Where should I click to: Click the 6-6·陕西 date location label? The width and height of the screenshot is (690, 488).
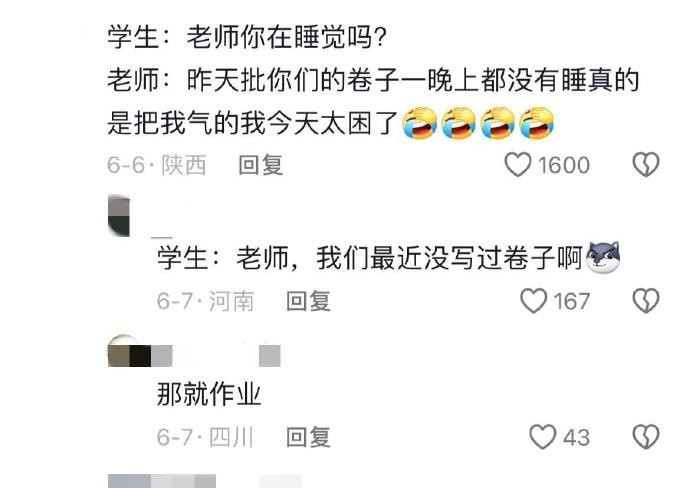click(x=157, y=165)
